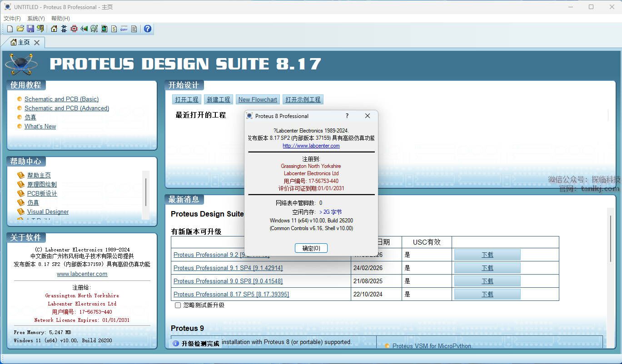
Task: Open the Proteus VSM for MicroPython link
Action: pyautogui.click(x=432, y=346)
